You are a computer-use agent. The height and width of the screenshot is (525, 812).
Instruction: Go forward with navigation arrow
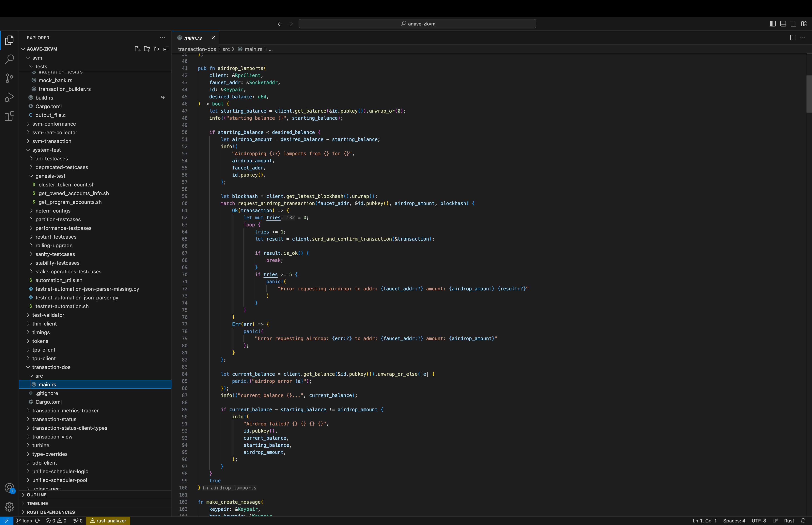pyautogui.click(x=290, y=24)
